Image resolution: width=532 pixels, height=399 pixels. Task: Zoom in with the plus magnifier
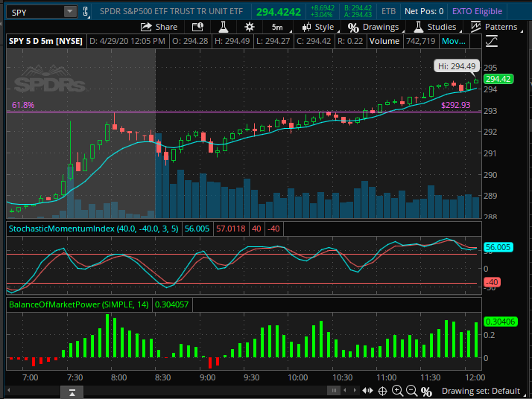[397, 391]
